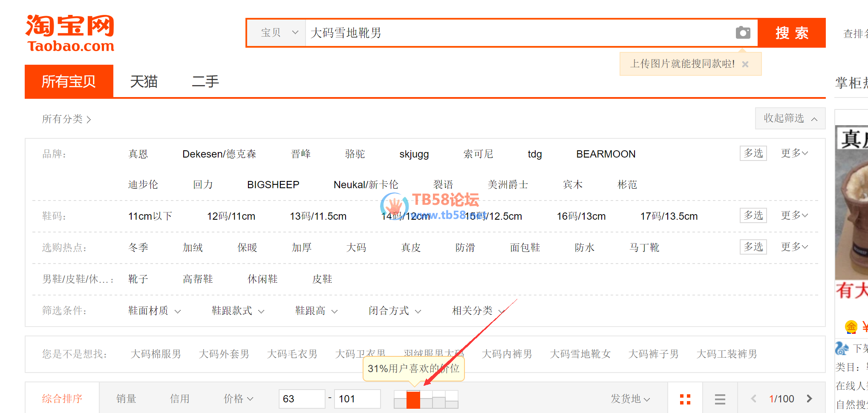
Task: Close the upload image tooltip
Action: [745, 64]
